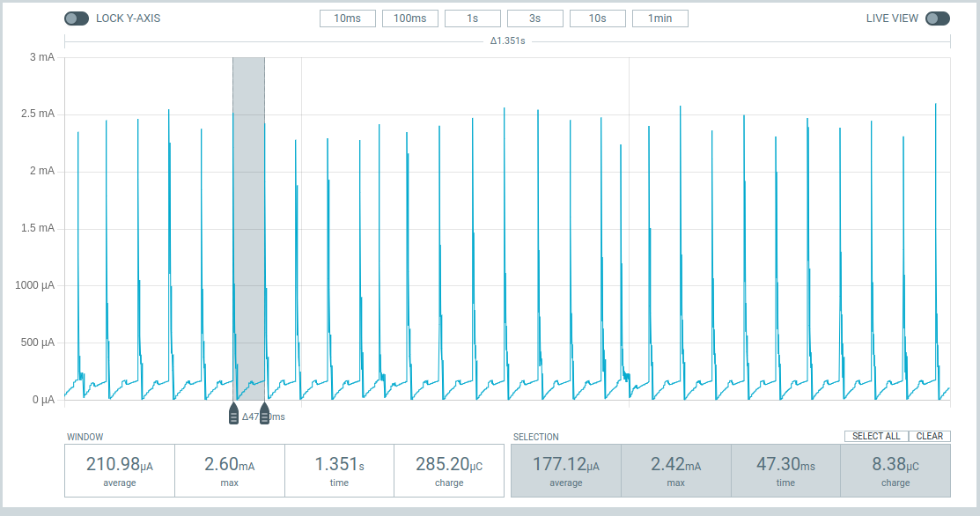Clear the current selection with CLEAR
Viewport: 980px width, 516px height.
(x=929, y=436)
